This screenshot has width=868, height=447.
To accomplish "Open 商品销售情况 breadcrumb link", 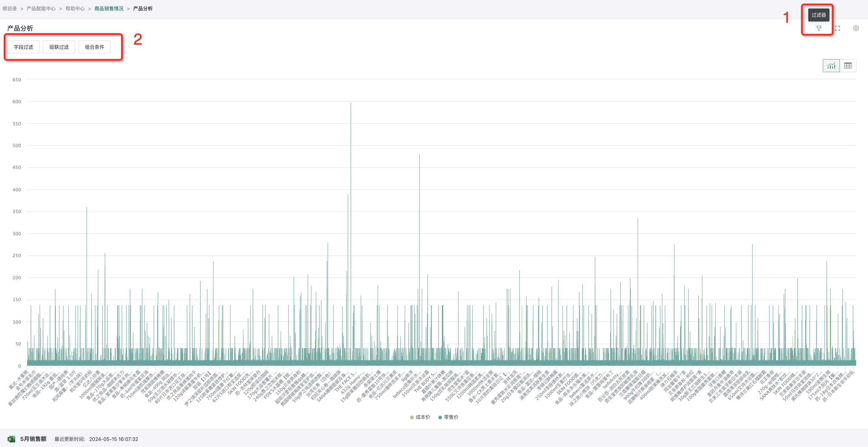I will 109,8.
